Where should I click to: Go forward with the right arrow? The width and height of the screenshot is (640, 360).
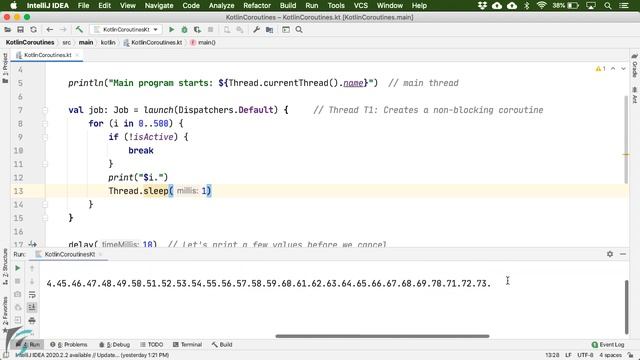click(x=63, y=29)
